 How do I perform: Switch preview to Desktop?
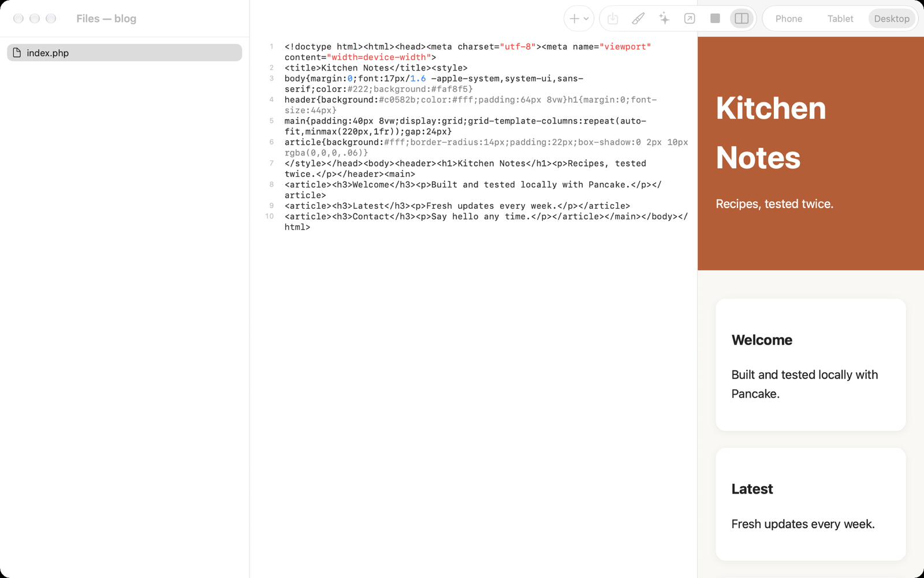892,18
